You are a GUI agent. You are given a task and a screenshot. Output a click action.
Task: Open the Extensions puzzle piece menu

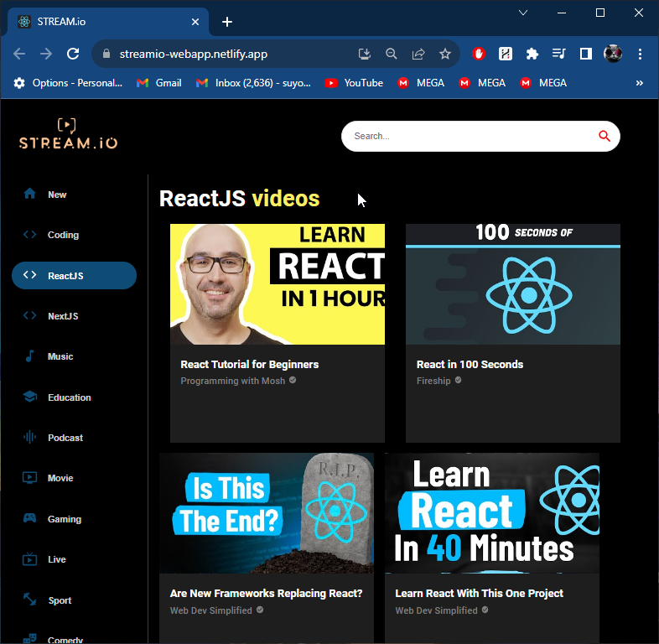coord(532,54)
